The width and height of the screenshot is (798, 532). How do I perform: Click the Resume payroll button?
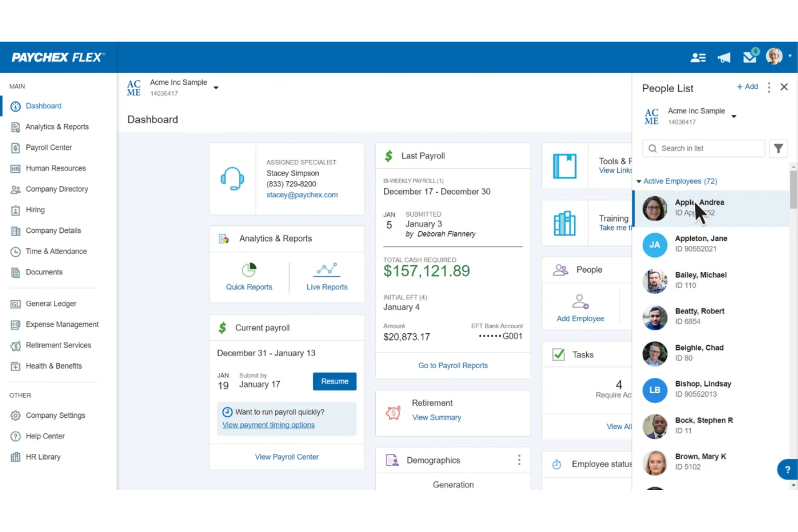pos(334,381)
